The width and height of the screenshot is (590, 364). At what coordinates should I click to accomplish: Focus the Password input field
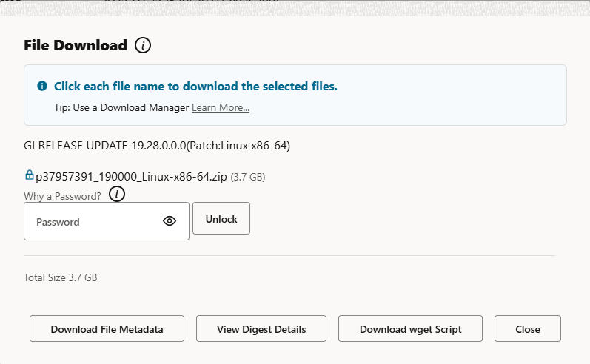coord(107,221)
